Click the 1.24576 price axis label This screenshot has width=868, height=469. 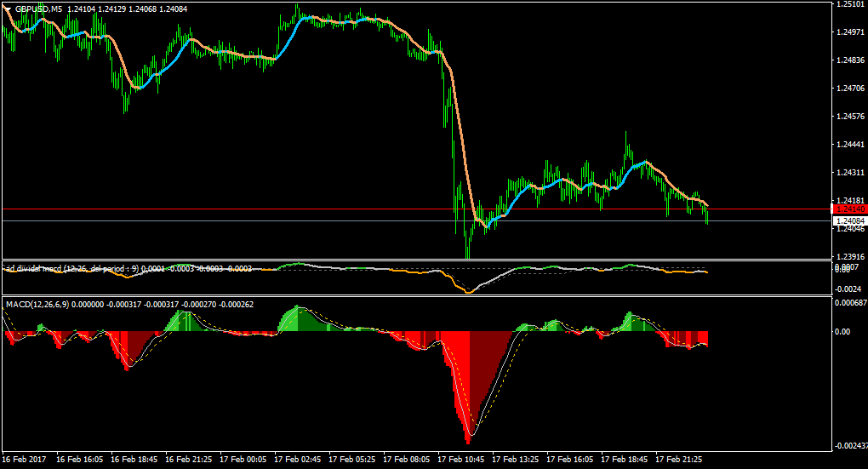click(x=851, y=117)
